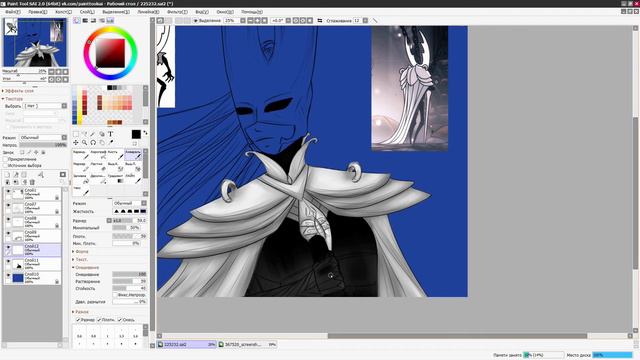Screen dimensions: 640x360
Task: Select layer Слой12 in layers list
Action: pyautogui.click(x=36, y=250)
